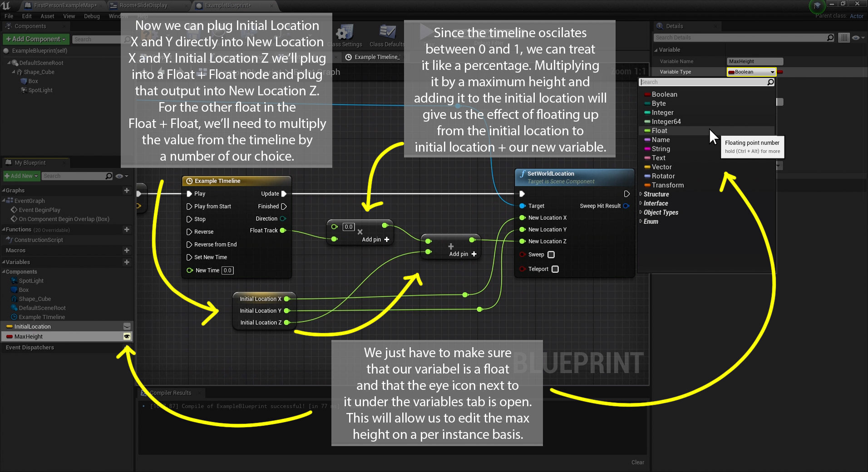Click the EventGraph graph icon
The width and height of the screenshot is (868, 472).
(x=10, y=201)
